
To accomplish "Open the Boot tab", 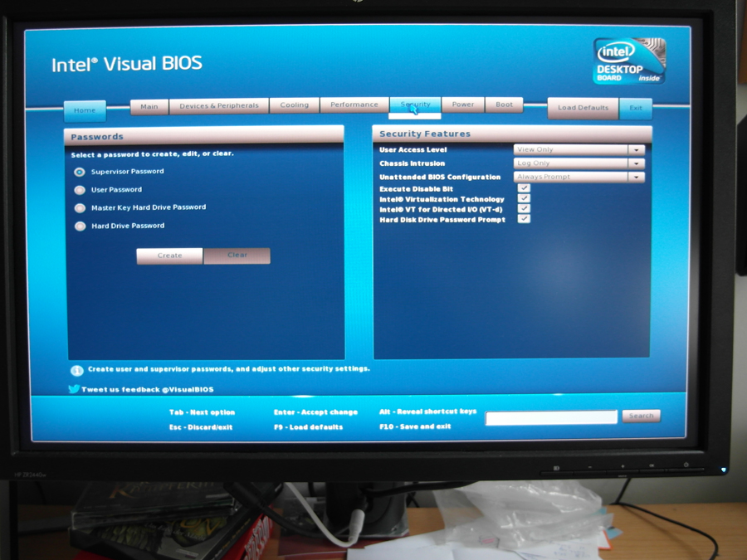I will coord(504,104).
